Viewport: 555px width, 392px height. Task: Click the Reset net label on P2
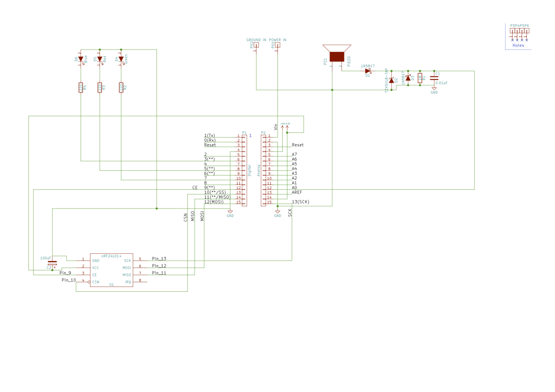tap(298, 145)
